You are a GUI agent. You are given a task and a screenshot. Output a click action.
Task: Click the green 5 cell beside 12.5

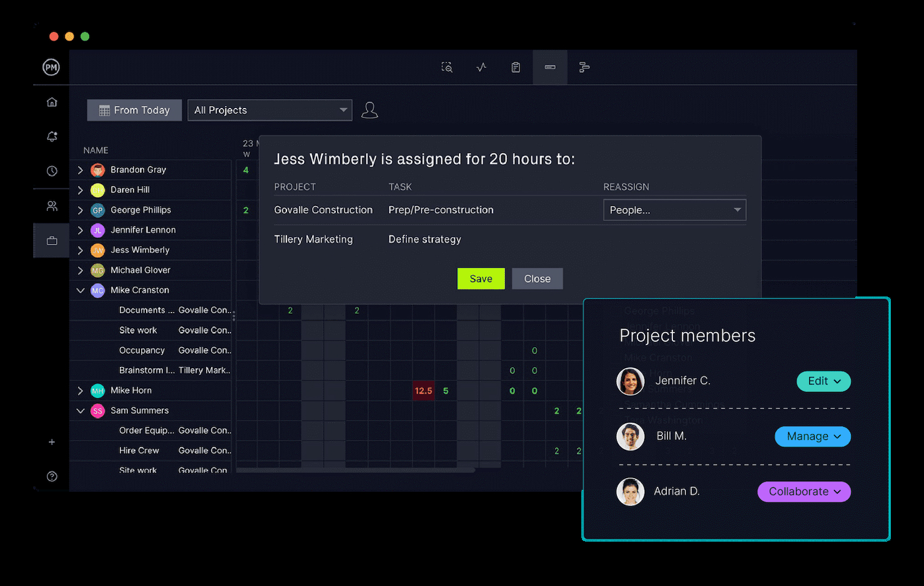[446, 391]
